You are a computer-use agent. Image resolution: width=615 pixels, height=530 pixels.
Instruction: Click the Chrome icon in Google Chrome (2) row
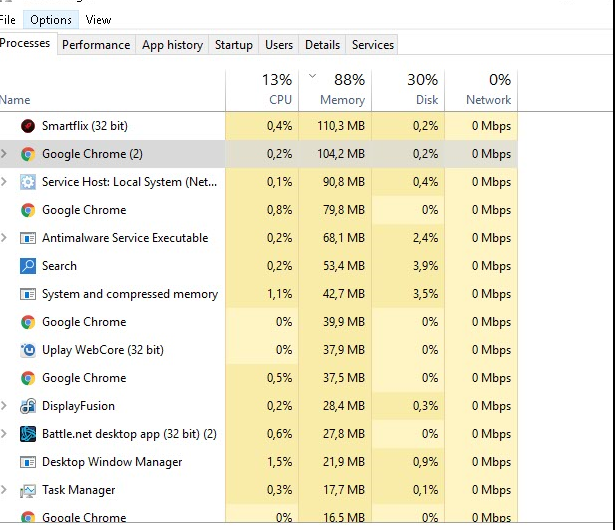click(x=28, y=154)
